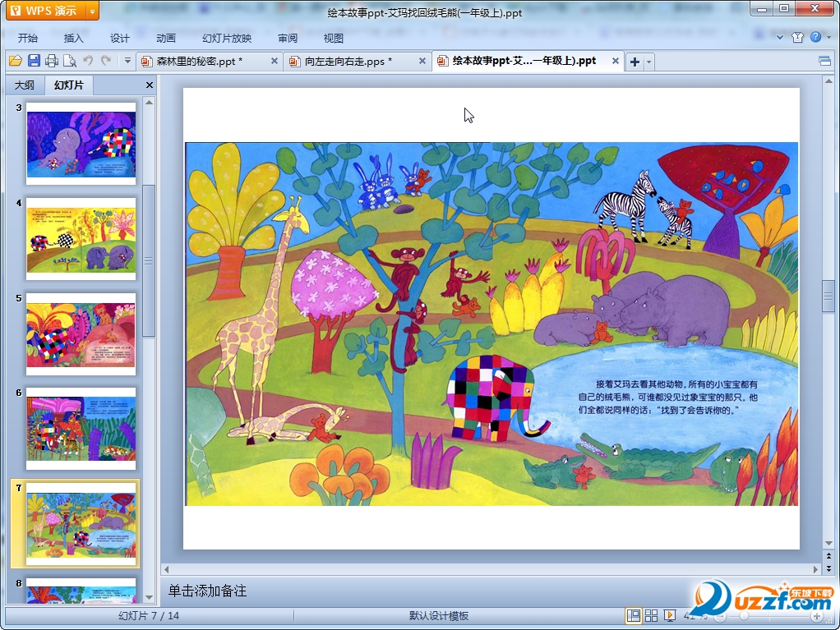Click thumbnail pane scroll up arrow
This screenshot has height=630, width=840.
[150, 102]
